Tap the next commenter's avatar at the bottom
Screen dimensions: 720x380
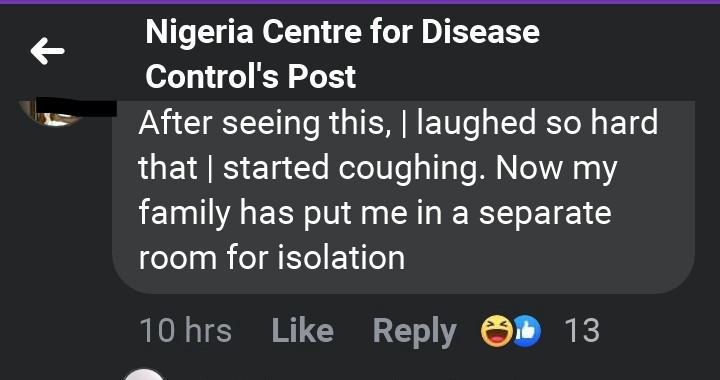[x=143, y=374]
